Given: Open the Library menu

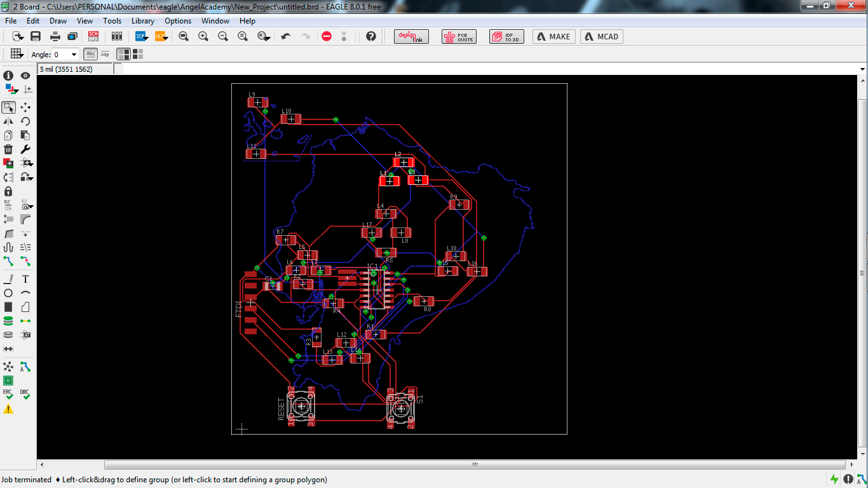Looking at the screenshot, I should [143, 21].
